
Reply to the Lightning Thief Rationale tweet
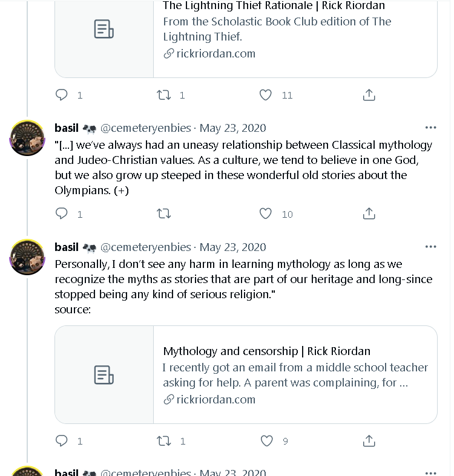coord(62,95)
